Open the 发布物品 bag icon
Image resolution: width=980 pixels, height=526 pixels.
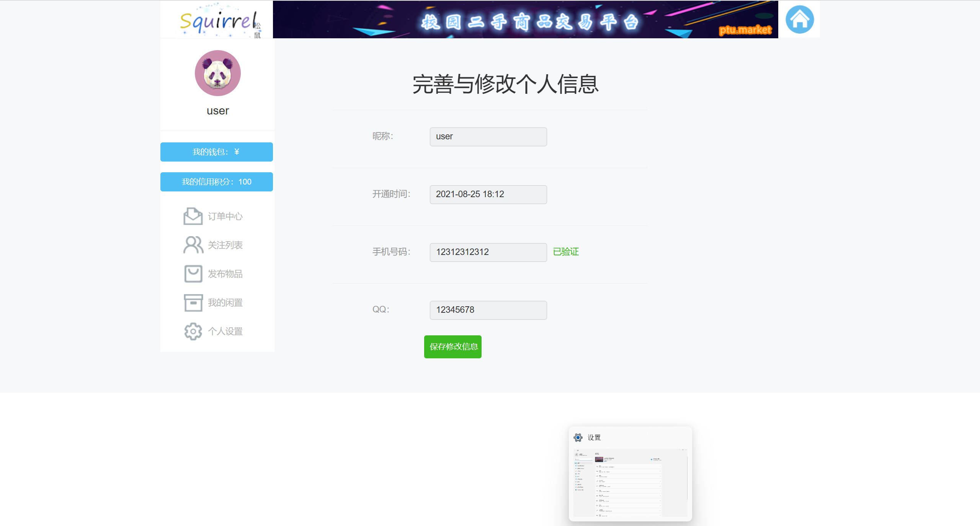point(193,274)
